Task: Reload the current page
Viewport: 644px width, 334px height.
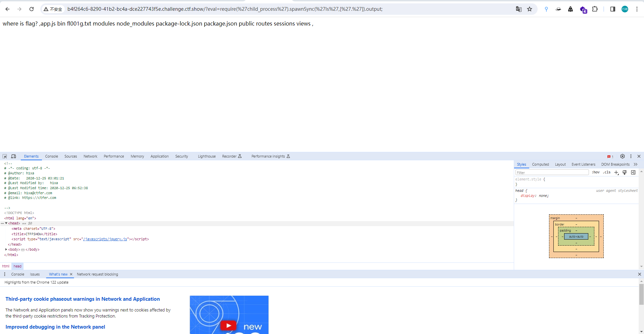Action: click(32, 9)
